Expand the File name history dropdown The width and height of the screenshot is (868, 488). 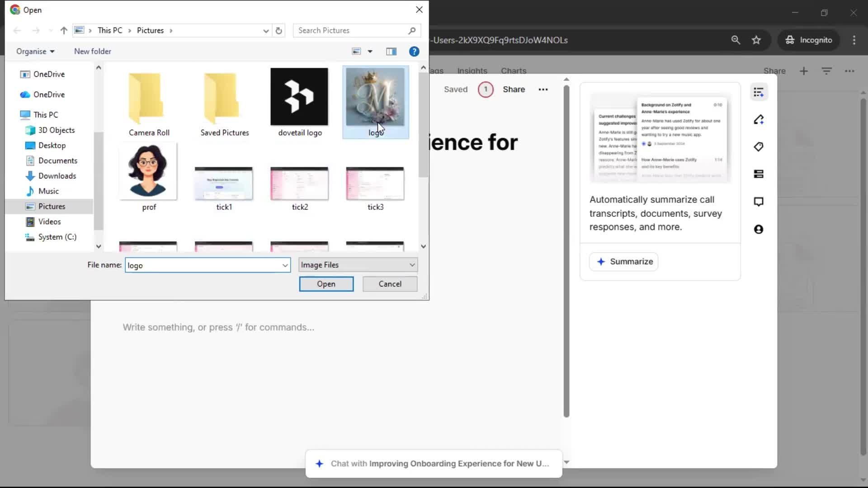pyautogui.click(x=285, y=265)
